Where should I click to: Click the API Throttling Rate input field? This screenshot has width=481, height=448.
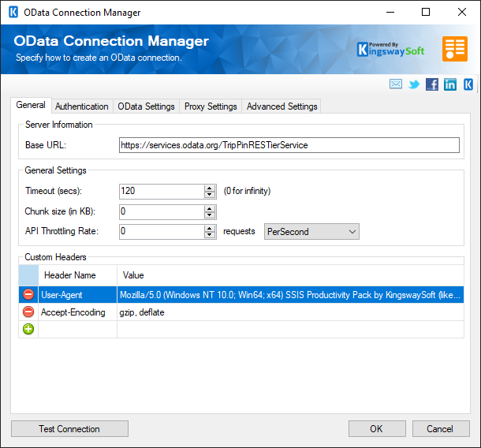point(162,231)
